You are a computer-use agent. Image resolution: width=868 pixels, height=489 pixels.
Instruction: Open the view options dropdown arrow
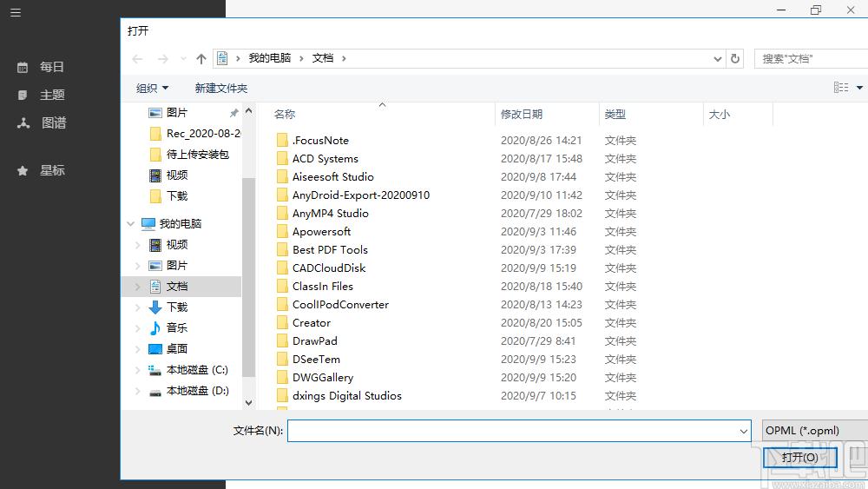coord(859,88)
